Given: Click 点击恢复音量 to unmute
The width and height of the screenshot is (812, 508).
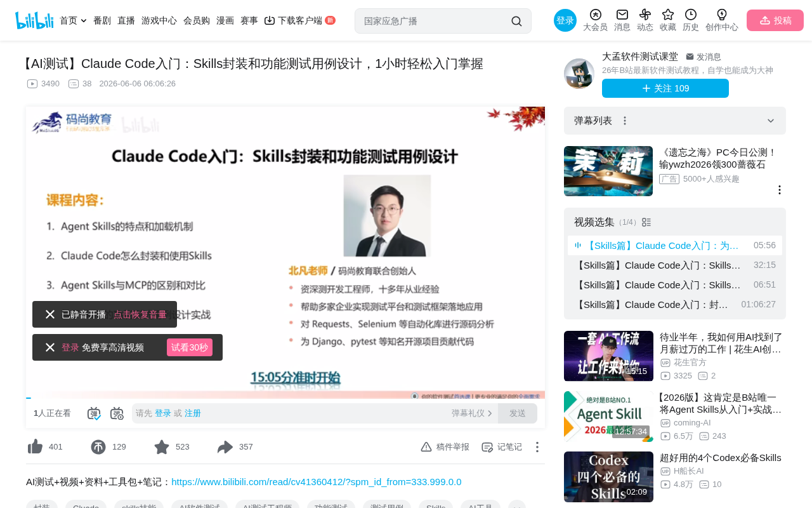Looking at the screenshot, I should 140,314.
